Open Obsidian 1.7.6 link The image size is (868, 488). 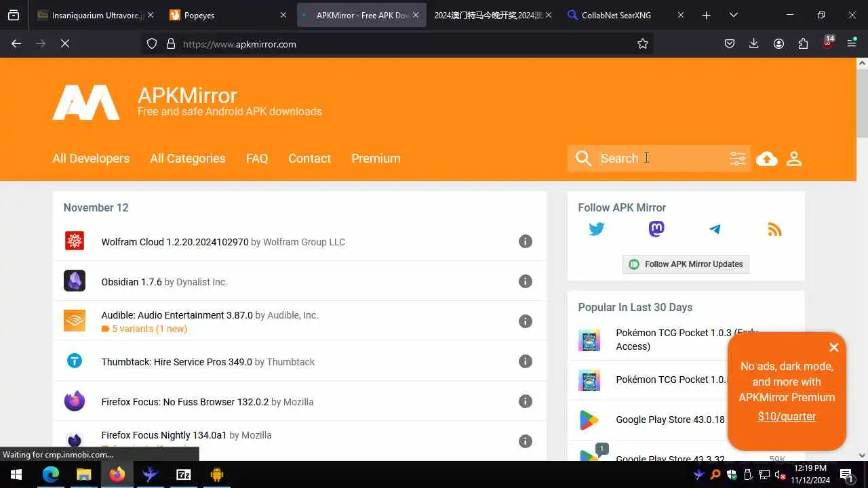132,282
